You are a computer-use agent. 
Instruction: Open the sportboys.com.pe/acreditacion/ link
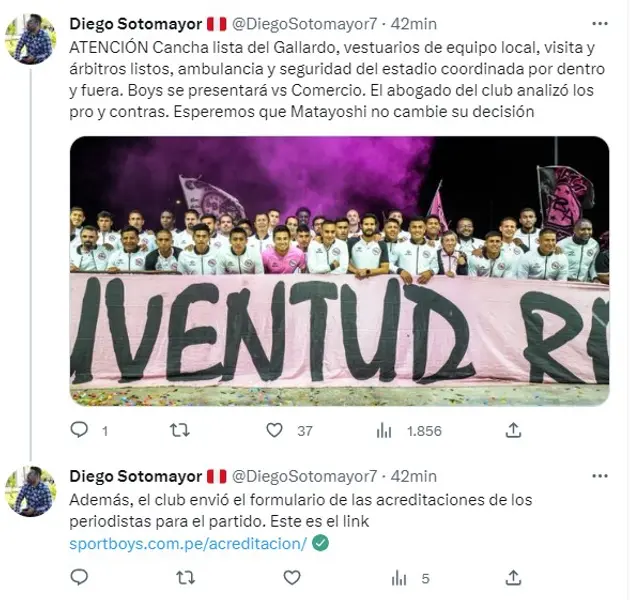[188, 544]
